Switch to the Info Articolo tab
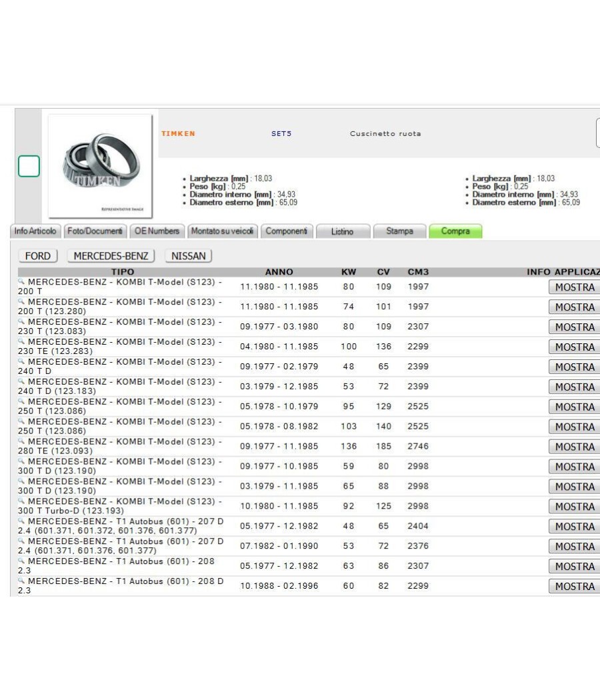This screenshot has width=600, height=700. click(x=35, y=231)
